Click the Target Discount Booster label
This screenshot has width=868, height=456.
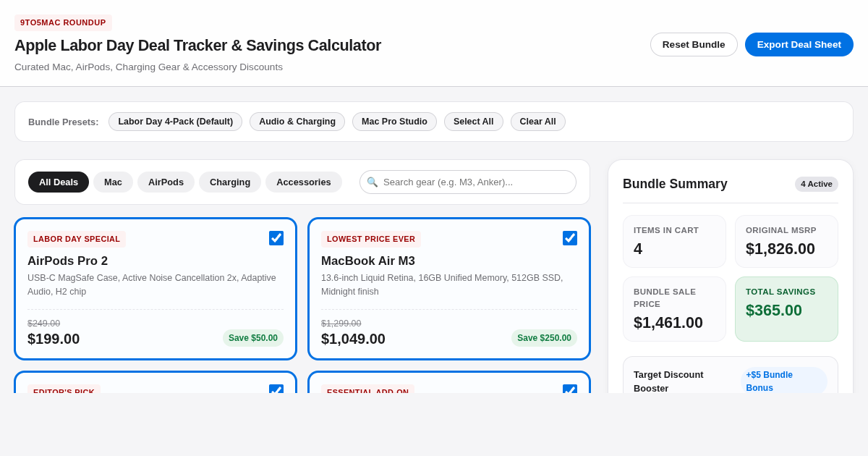point(668,381)
